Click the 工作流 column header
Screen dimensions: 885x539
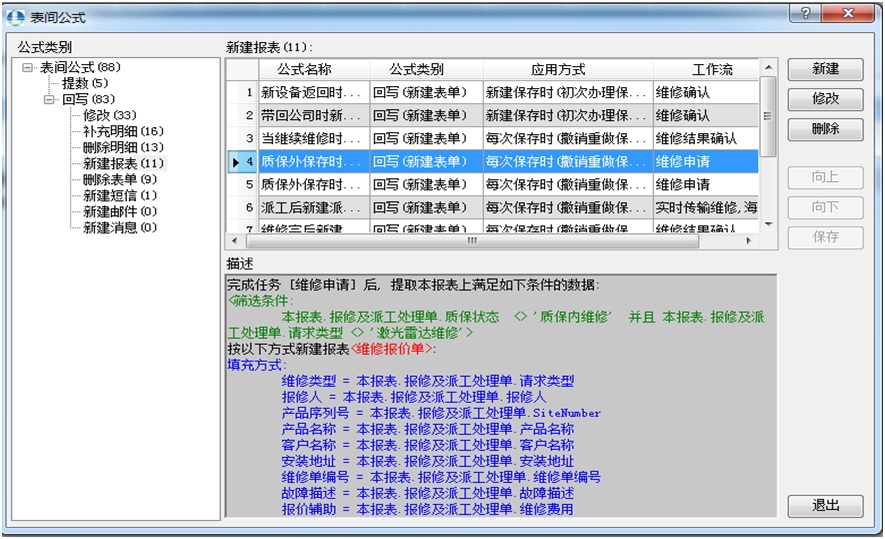[712, 69]
